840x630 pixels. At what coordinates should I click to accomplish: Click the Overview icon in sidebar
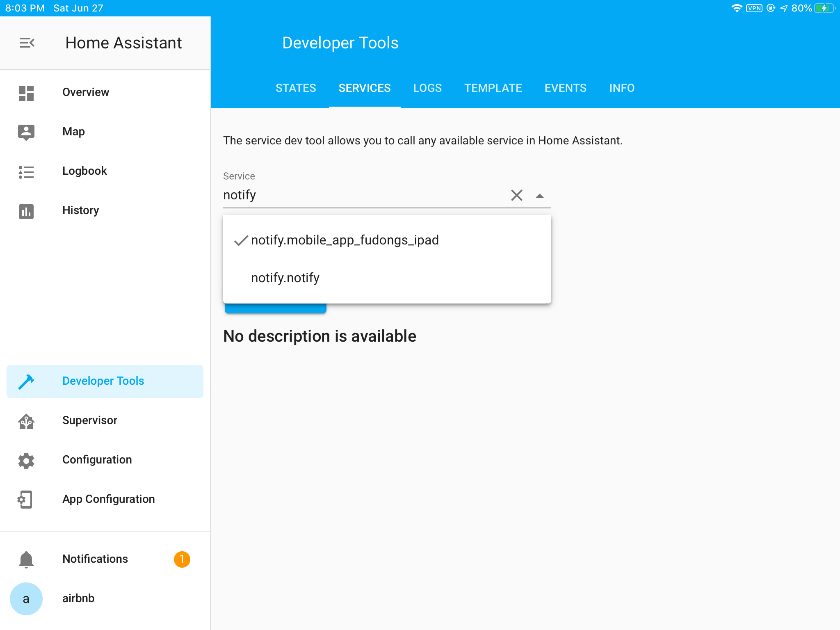tap(27, 92)
